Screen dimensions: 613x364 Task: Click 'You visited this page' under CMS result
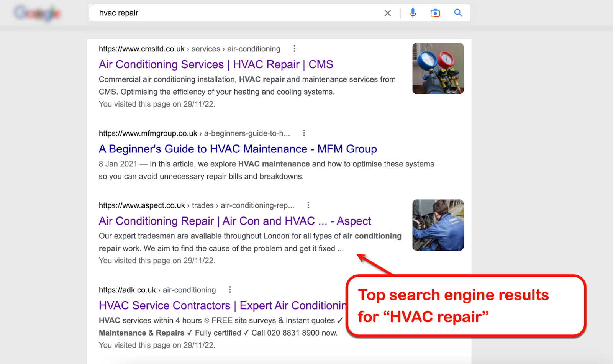click(x=157, y=104)
